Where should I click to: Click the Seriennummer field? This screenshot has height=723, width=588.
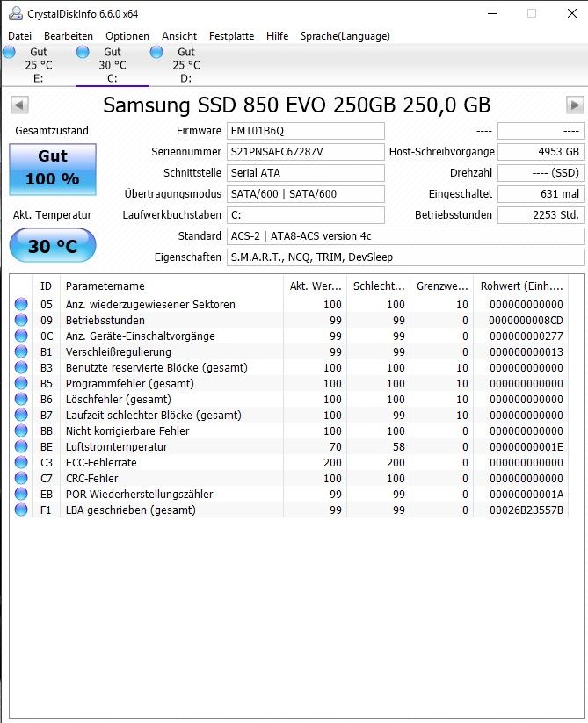click(305, 152)
